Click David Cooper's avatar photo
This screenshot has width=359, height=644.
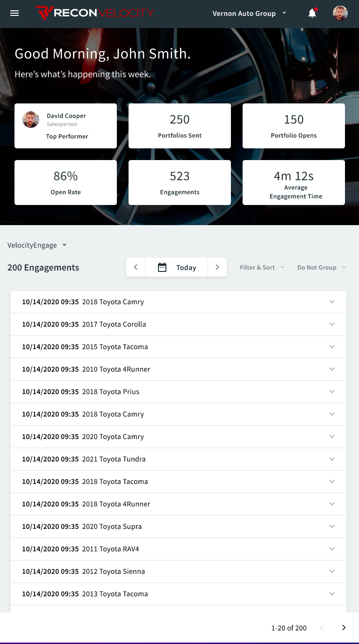pos(31,119)
